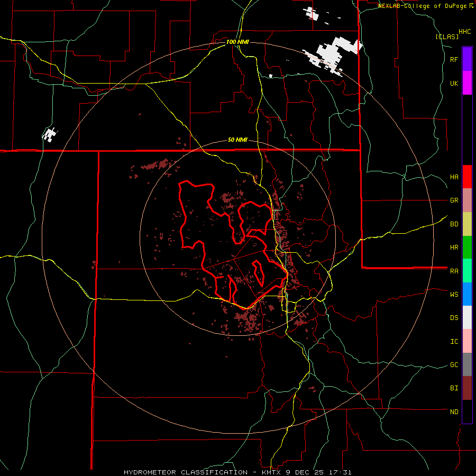Click the ND legend label
The height and width of the screenshot is (476, 476).
point(454,412)
